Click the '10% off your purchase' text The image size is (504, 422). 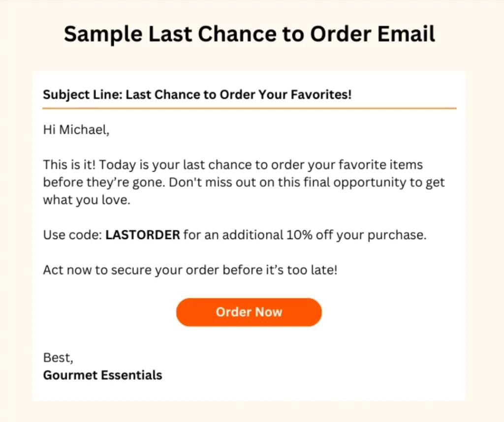click(356, 235)
